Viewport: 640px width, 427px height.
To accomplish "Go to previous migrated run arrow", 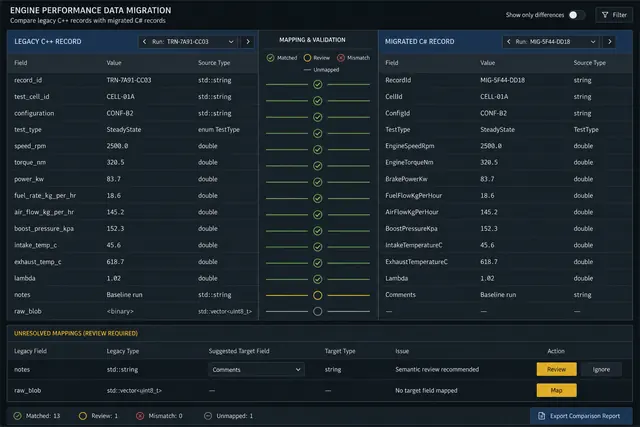I will (x=509, y=42).
